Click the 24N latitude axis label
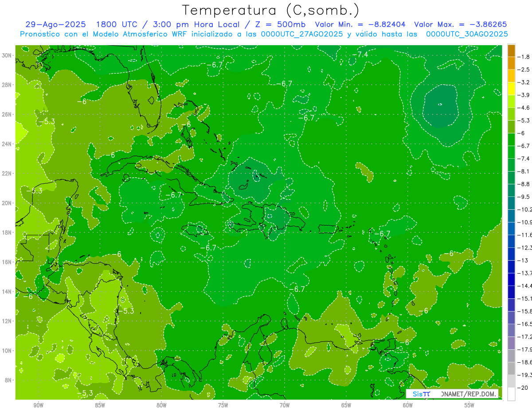Viewport: 532px width, 411px height. pyautogui.click(x=7, y=144)
